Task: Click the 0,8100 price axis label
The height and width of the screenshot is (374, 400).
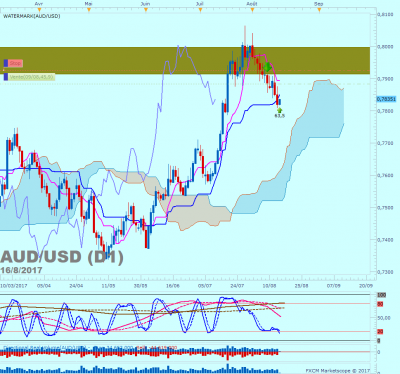Action: click(x=385, y=15)
